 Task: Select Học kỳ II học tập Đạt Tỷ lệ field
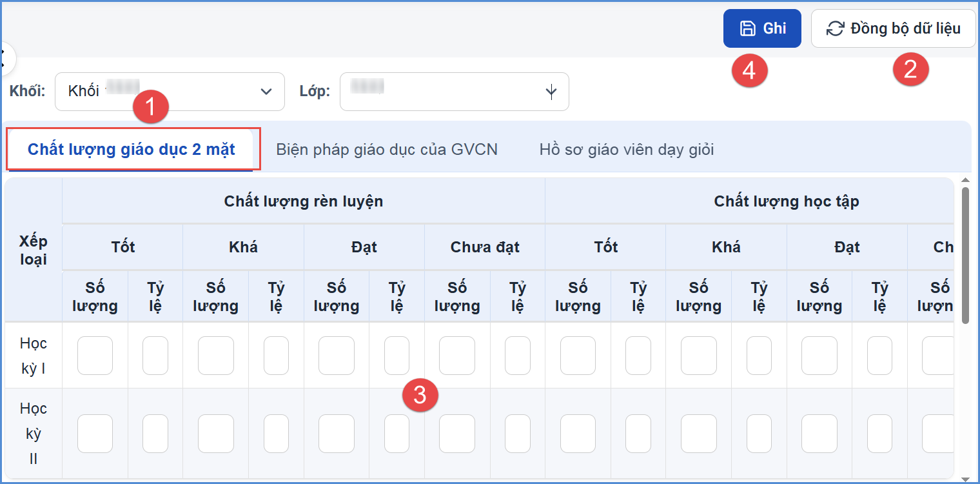[x=879, y=434]
